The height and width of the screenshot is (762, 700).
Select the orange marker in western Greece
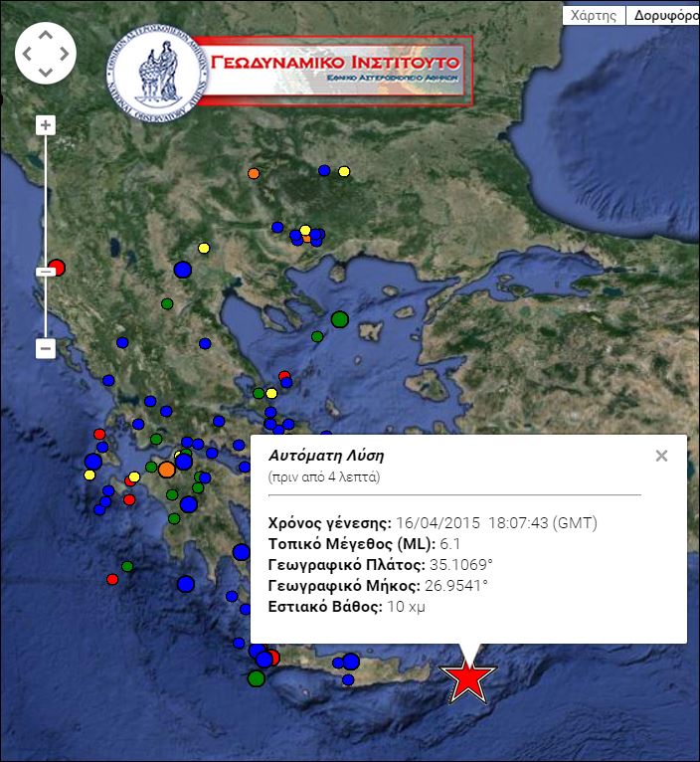tap(167, 470)
